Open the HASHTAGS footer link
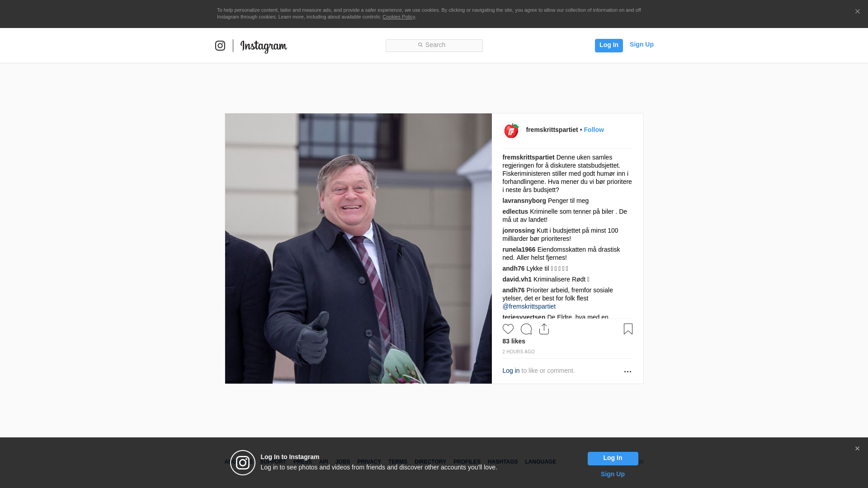Image resolution: width=868 pixels, height=488 pixels. [x=503, y=462]
